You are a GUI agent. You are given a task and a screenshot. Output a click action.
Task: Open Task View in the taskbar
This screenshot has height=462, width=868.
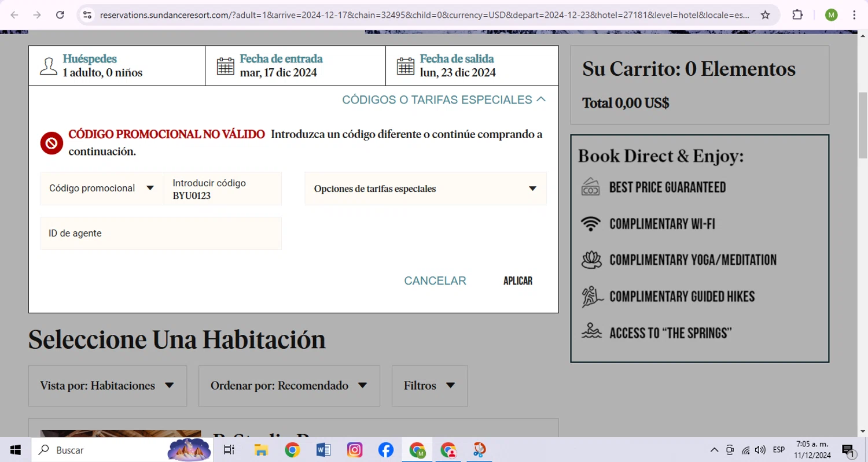click(229, 450)
